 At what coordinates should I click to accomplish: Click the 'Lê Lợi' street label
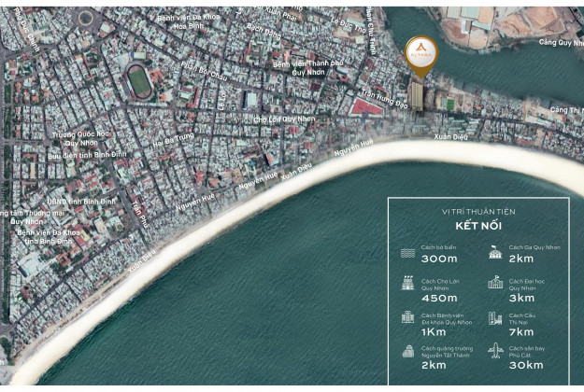[222, 101]
